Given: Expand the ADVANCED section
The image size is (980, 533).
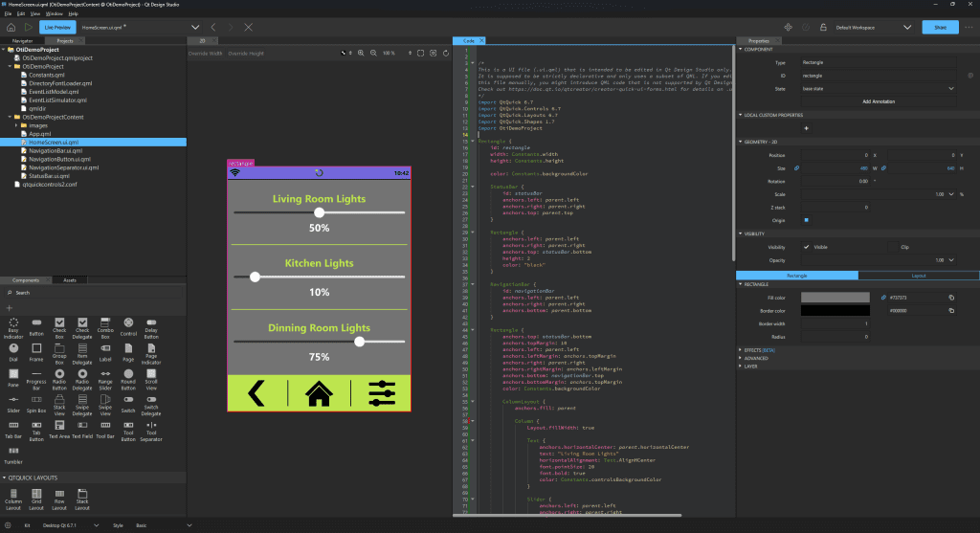Looking at the screenshot, I should pyautogui.click(x=741, y=358).
